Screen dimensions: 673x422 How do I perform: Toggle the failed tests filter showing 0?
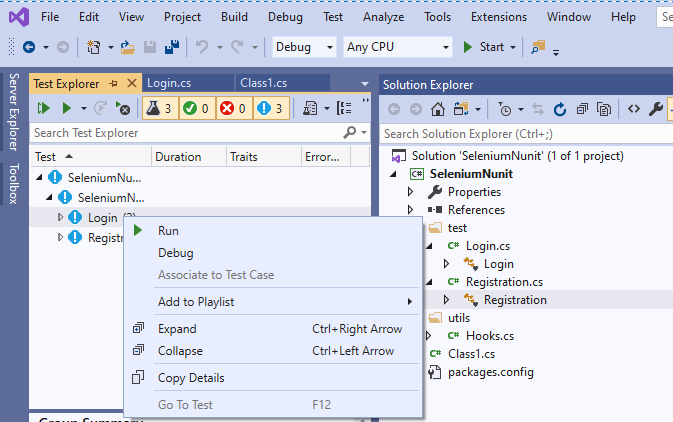pos(232,108)
